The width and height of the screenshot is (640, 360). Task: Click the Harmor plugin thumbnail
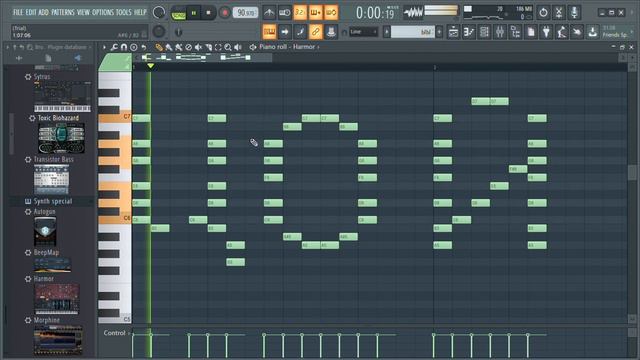coord(57,299)
